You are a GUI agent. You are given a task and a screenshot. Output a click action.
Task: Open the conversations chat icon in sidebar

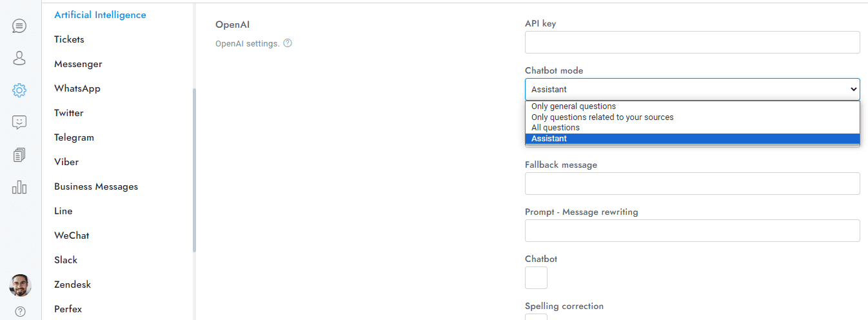[19, 26]
